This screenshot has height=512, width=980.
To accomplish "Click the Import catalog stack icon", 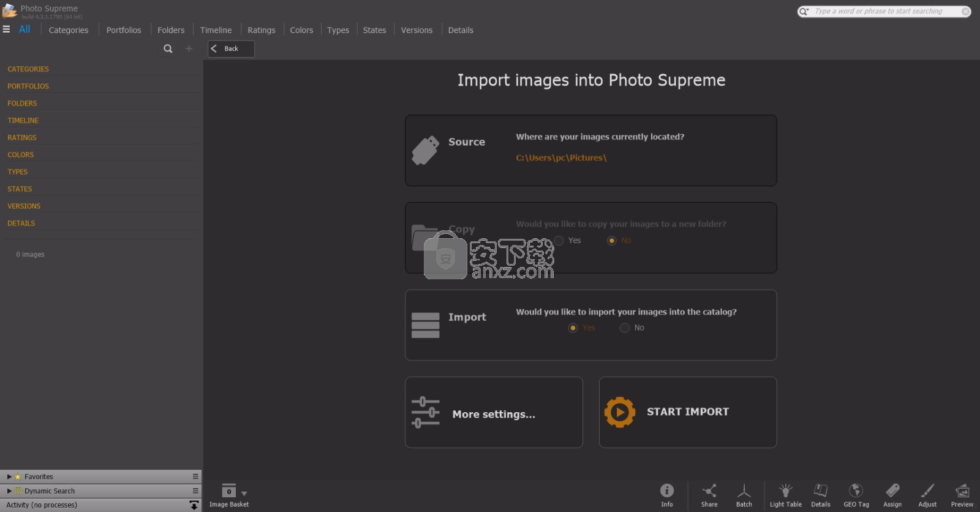I will pyautogui.click(x=425, y=325).
